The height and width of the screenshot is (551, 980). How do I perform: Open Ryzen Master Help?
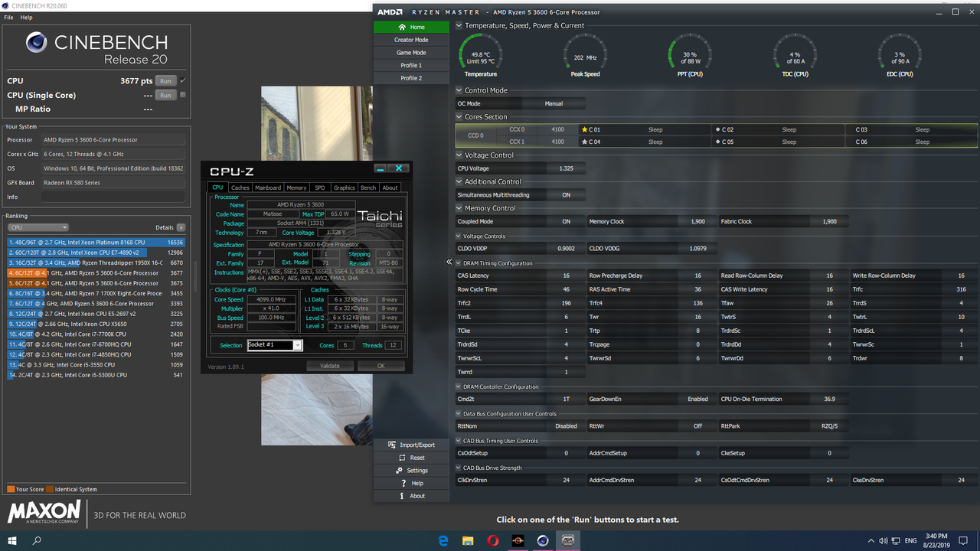pyautogui.click(x=411, y=483)
